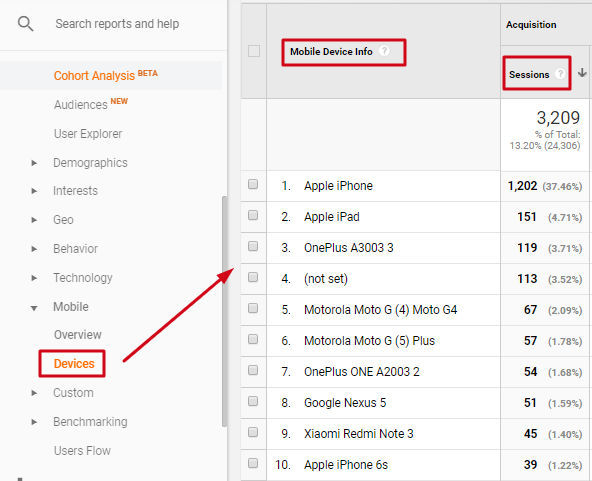Expand the Interests section arrow

click(x=34, y=191)
